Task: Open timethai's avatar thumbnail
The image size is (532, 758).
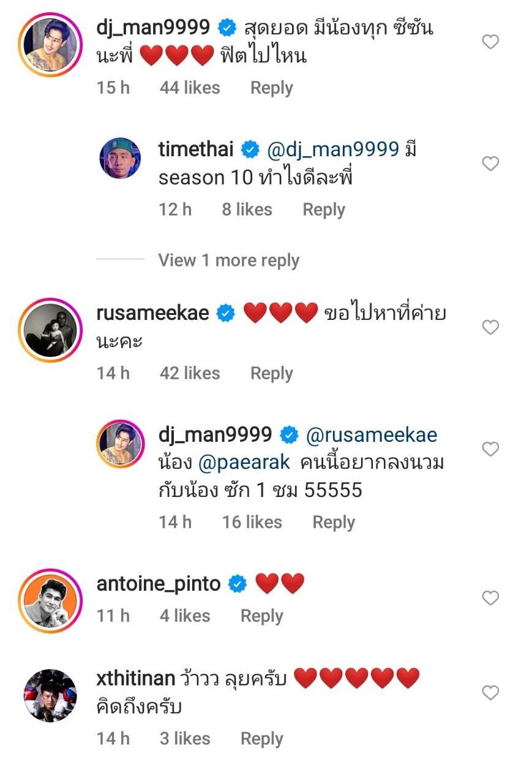Action: (121, 158)
